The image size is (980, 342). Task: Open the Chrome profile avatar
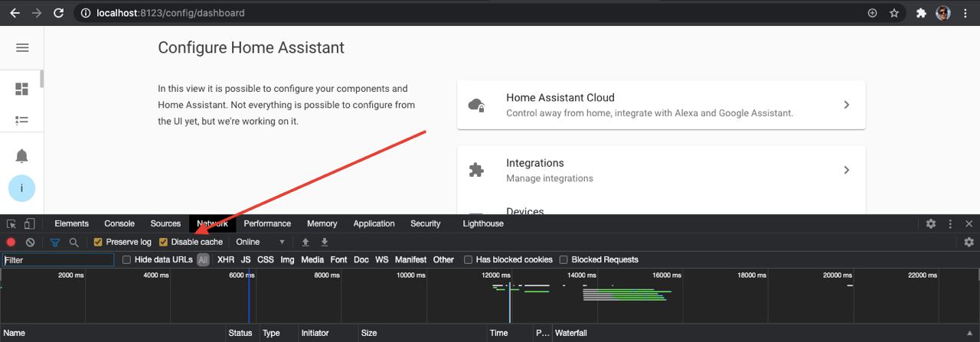click(x=943, y=13)
